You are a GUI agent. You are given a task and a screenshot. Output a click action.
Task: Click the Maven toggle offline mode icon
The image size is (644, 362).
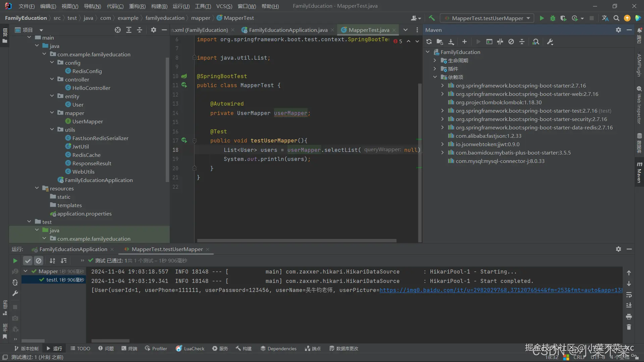[x=500, y=42]
